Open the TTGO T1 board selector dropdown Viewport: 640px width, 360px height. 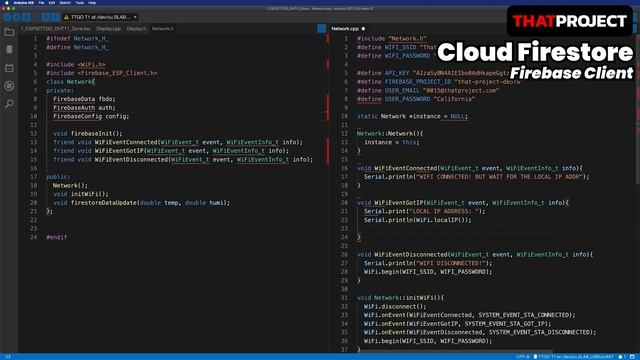[x=100, y=17]
